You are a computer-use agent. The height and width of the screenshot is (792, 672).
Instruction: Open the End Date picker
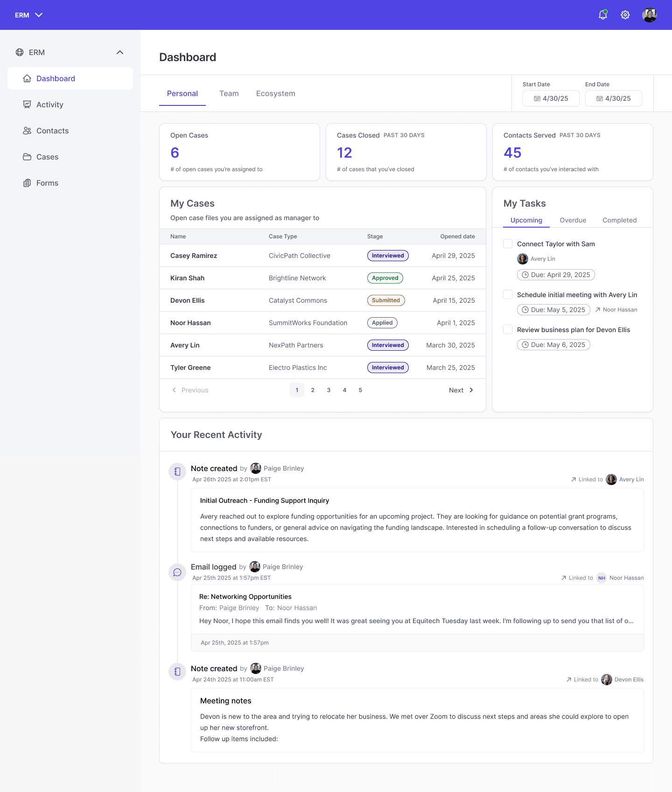pyautogui.click(x=614, y=98)
